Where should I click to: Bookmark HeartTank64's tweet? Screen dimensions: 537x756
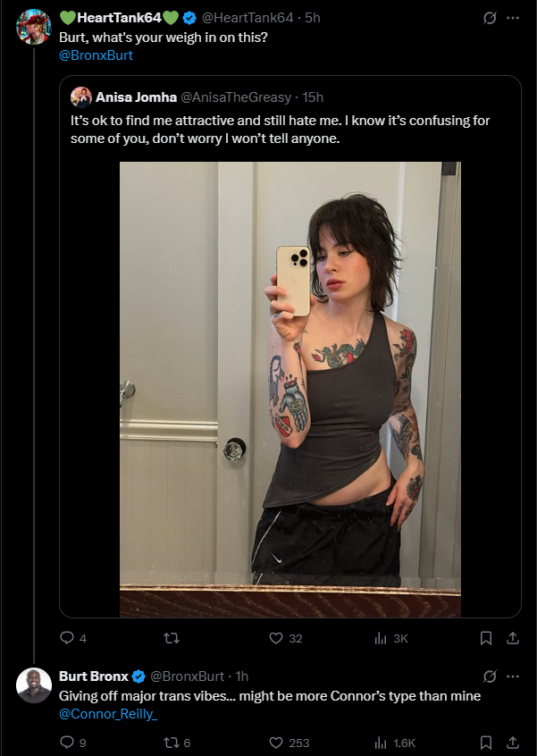pyautogui.click(x=486, y=638)
